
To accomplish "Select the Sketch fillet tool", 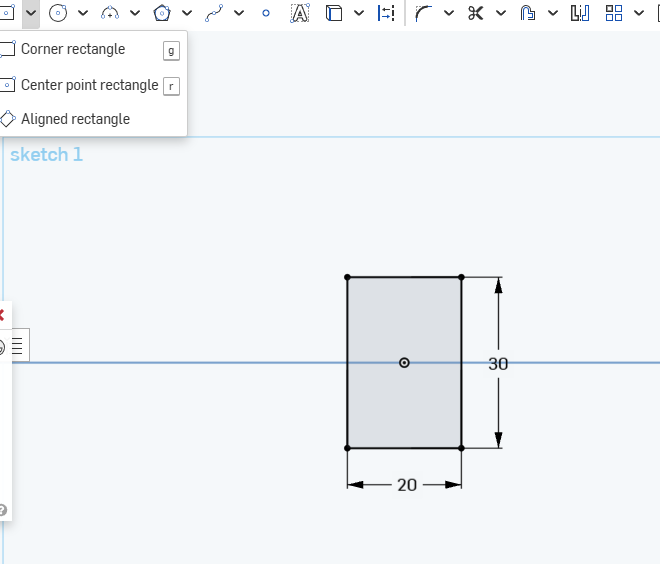I will tap(424, 13).
